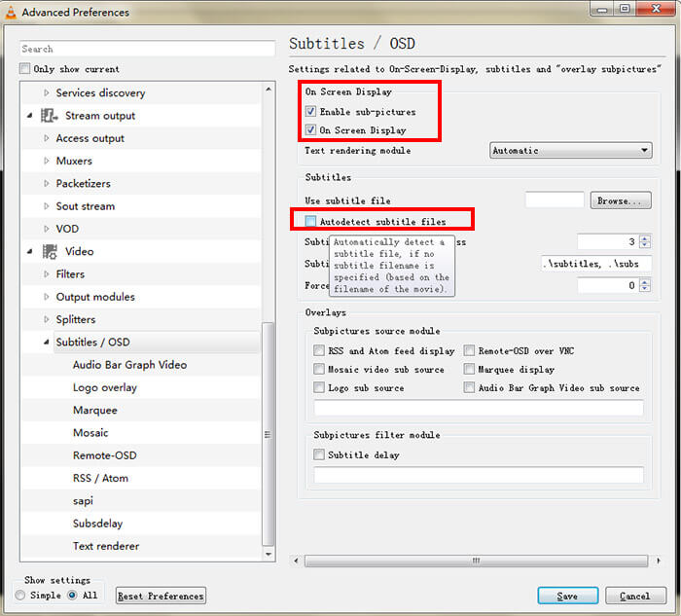
Task: Collapse the Stream output node
Action: click(30, 116)
